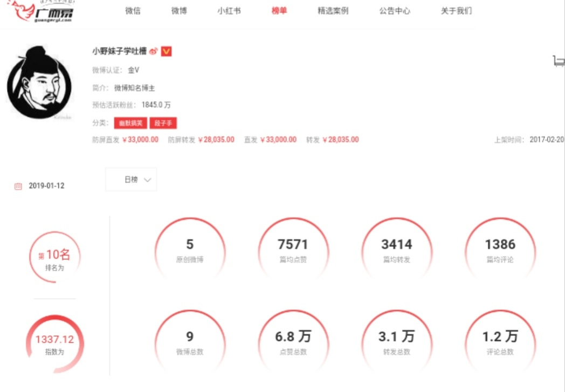Click the 幽默搞笑 category tag

pyautogui.click(x=130, y=123)
